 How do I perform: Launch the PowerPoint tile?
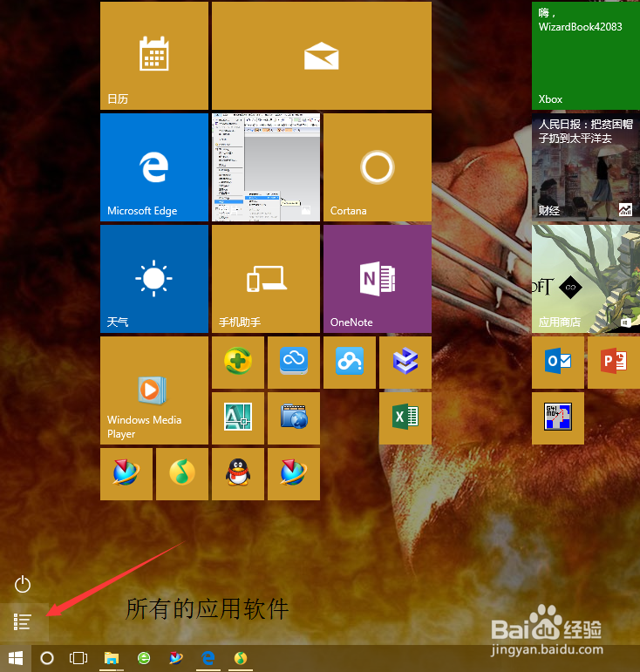(x=614, y=363)
